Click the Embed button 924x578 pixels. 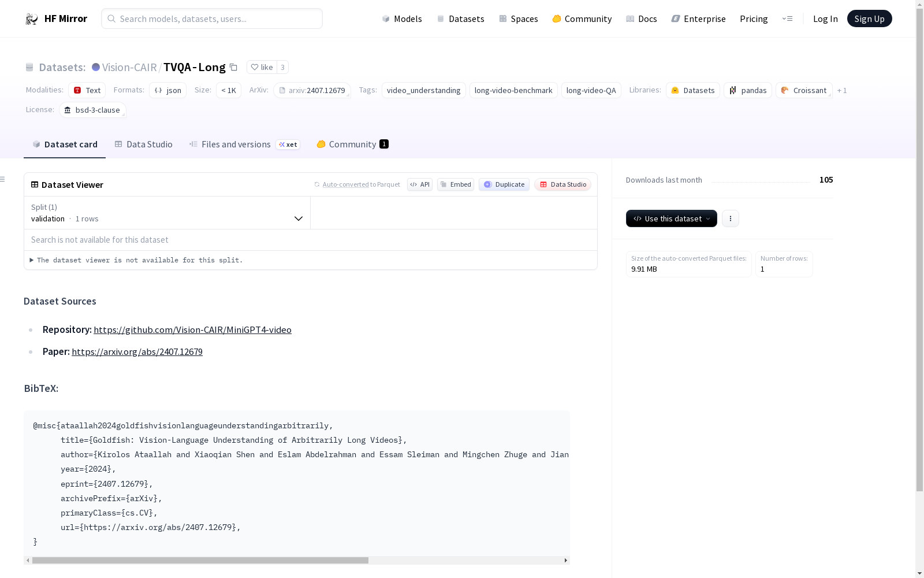(456, 184)
